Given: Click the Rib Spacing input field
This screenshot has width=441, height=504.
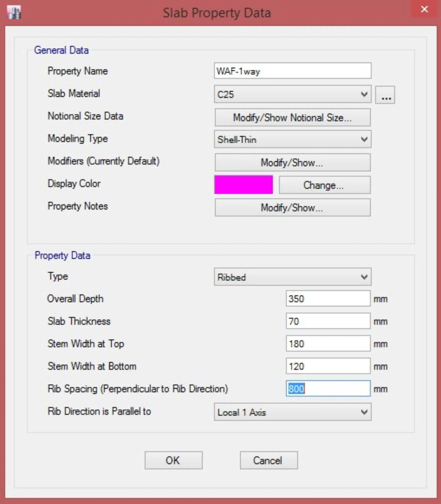Looking at the screenshot, I should [328, 389].
